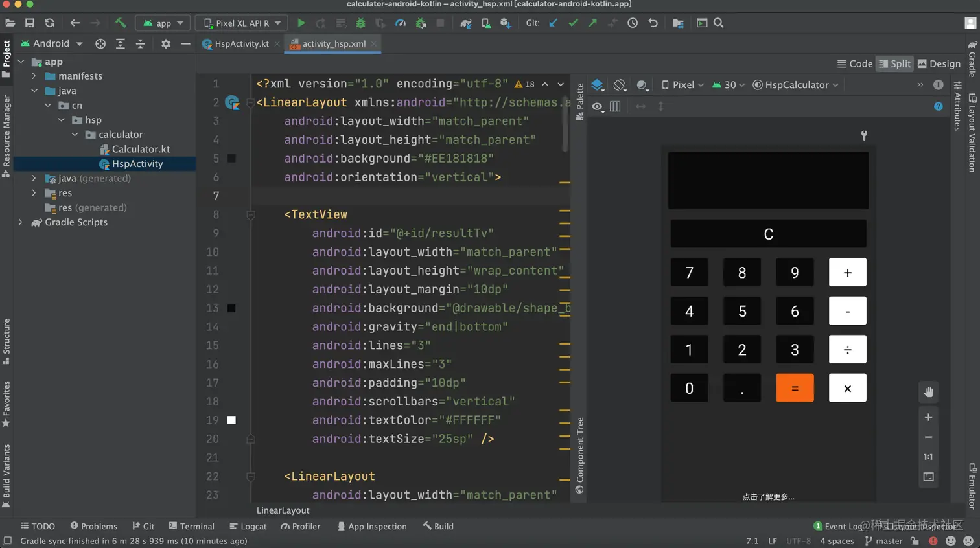980x548 pixels.
Task: Click the Build tool window button
Action: tap(438, 526)
